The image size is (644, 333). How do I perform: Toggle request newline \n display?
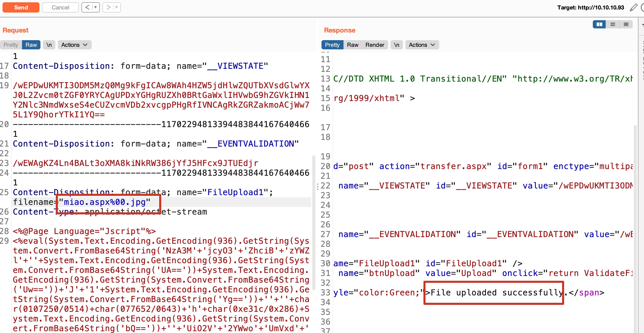pos(49,45)
